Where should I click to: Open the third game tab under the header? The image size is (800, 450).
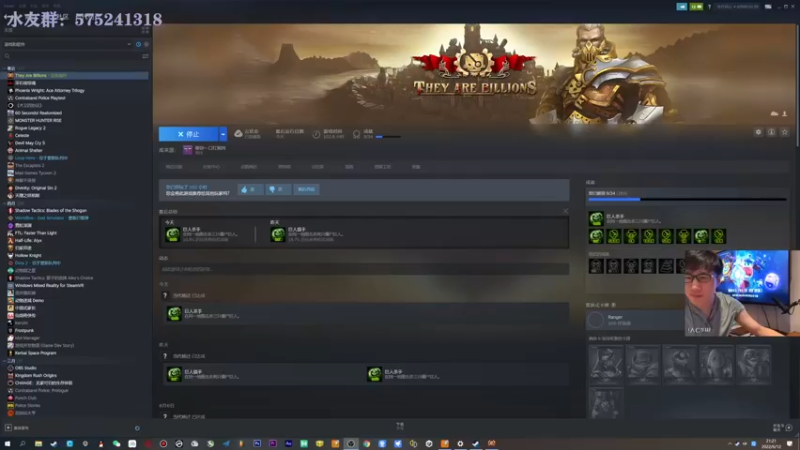(x=248, y=167)
